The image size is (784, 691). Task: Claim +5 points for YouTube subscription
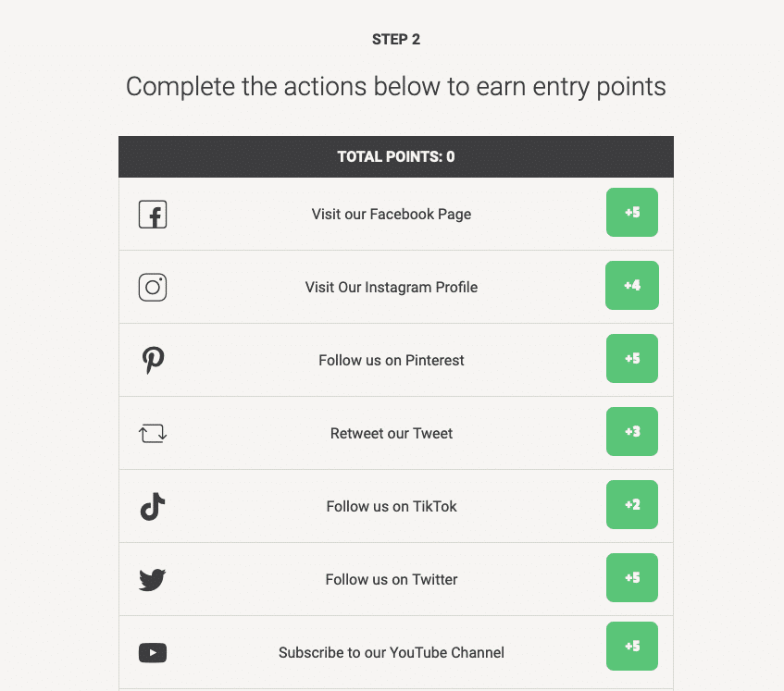tap(632, 647)
